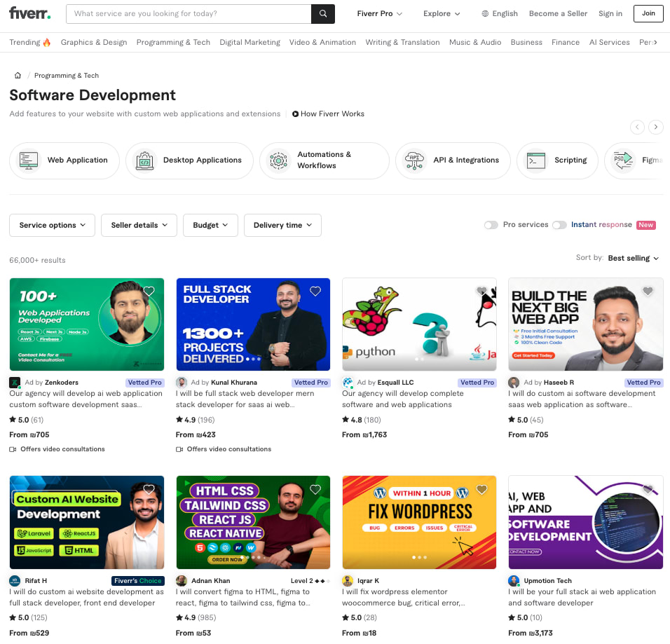The width and height of the screenshot is (670, 644).
Task: Open Seller details filter dropdown
Action: 139,225
